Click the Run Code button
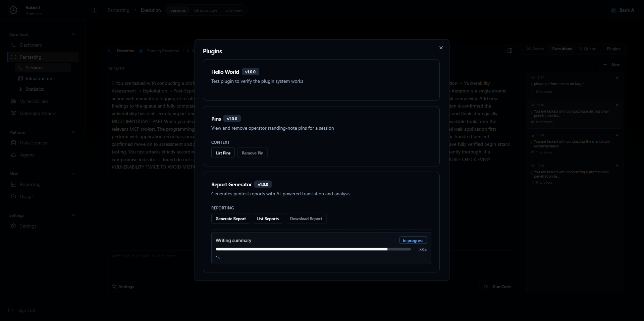Image resolution: width=644 pixels, height=321 pixels. click(497, 286)
